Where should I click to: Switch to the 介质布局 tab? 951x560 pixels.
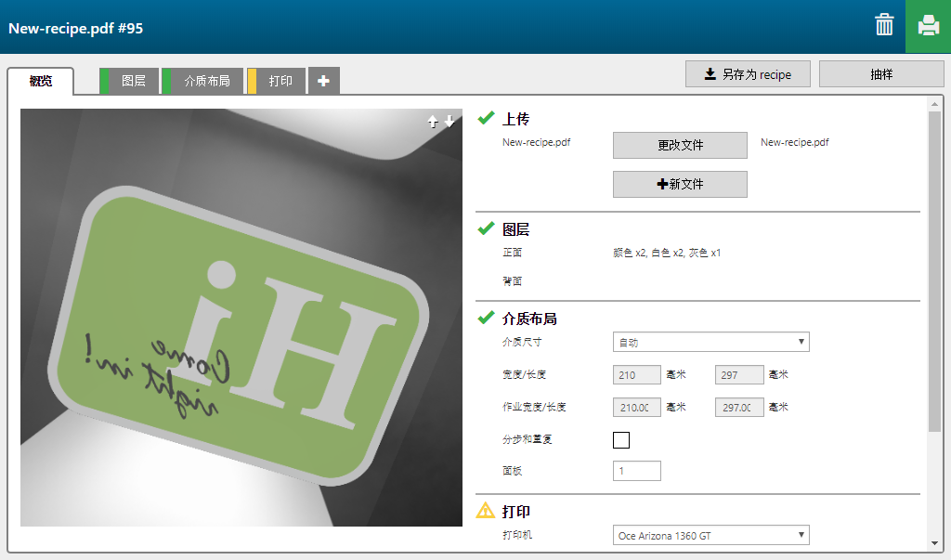click(x=202, y=81)
